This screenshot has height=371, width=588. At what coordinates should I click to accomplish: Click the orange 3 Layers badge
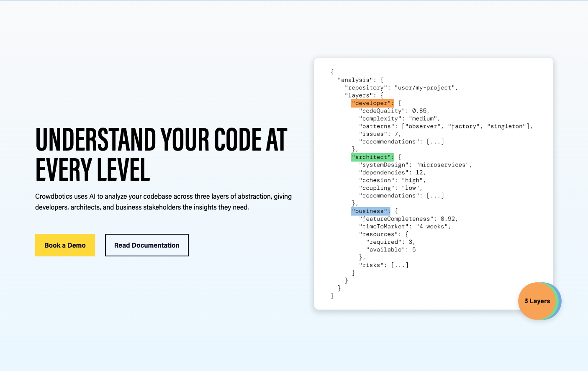pos(537,301)
